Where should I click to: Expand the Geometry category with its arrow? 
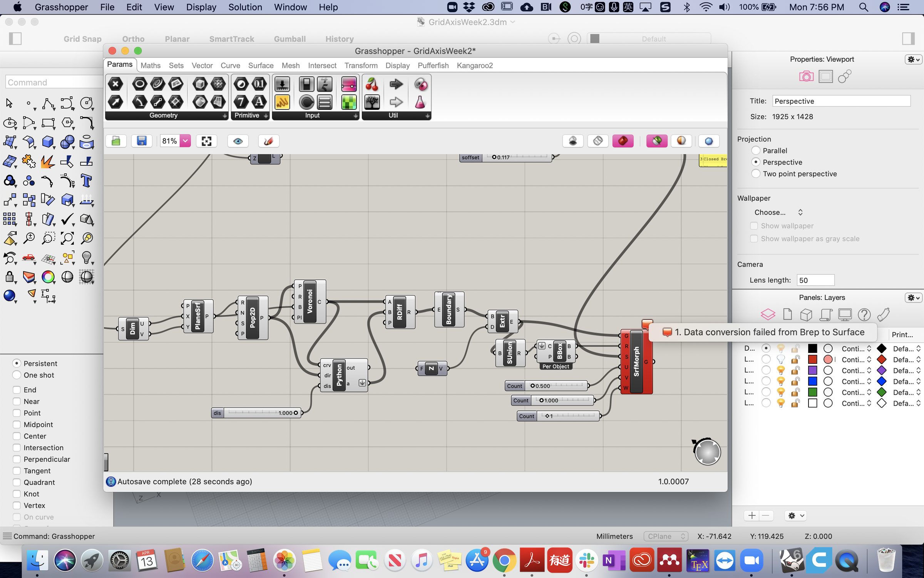pyautogui.click(x=225, y=116)
